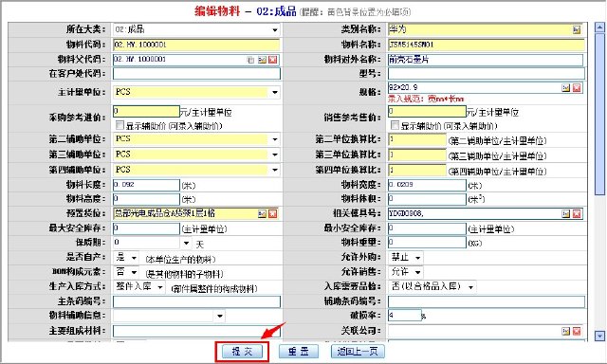The image size is (607, 364).
Task: Enable 显示辅助价 under 采购参考进价
Action: 120,125
